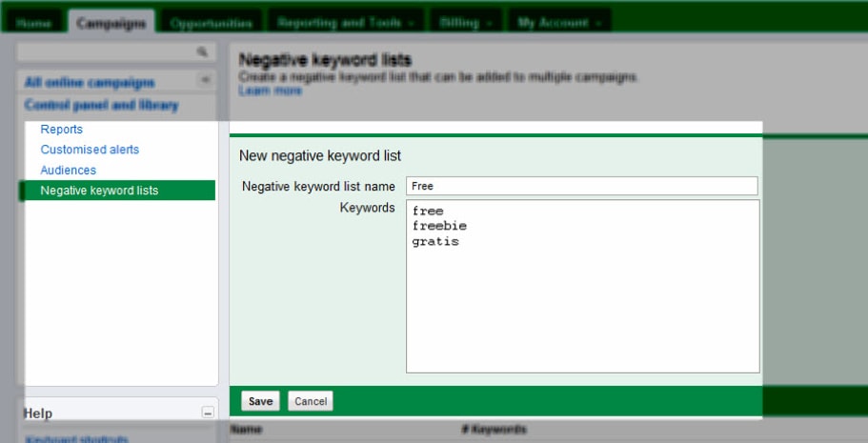This screenshot has height=443, width=868.
Task: Click the Negative keyword list name field
Action: pyautogui.click(x=582, y=186)
